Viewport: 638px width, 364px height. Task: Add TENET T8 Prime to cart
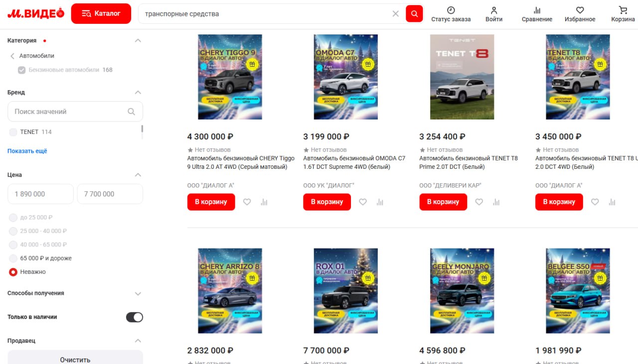[443, 202]
